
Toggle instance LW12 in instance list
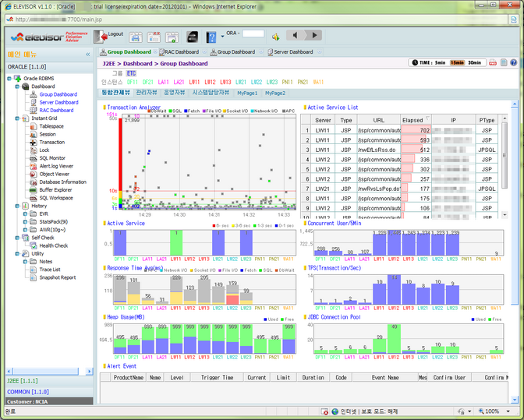pos(210,82)
